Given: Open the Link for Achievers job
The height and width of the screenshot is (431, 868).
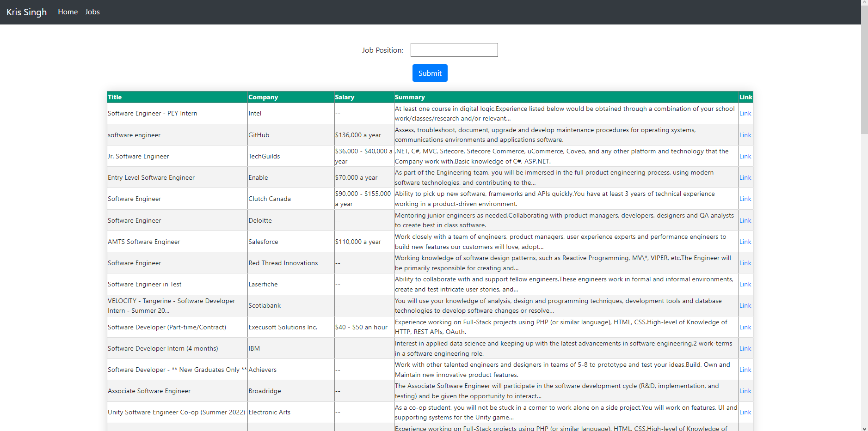Looking at the screenshot, I should (x=745, y=370).
